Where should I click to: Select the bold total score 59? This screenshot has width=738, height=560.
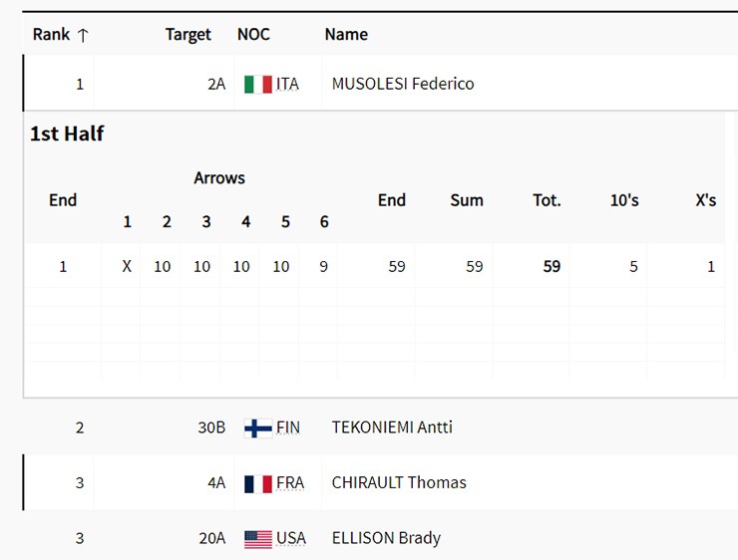[x=551, y=267]
